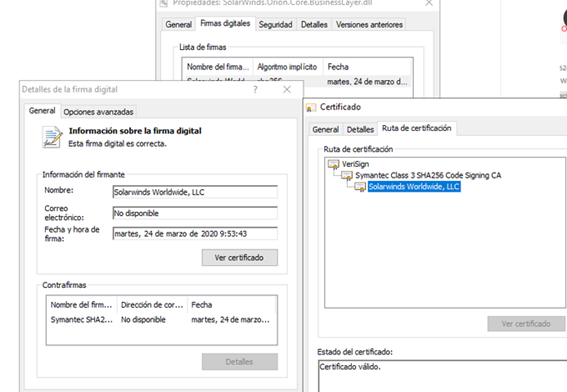Click the VeriSign certificate icon
Screen dimensions: 567x392
(333, 165)
